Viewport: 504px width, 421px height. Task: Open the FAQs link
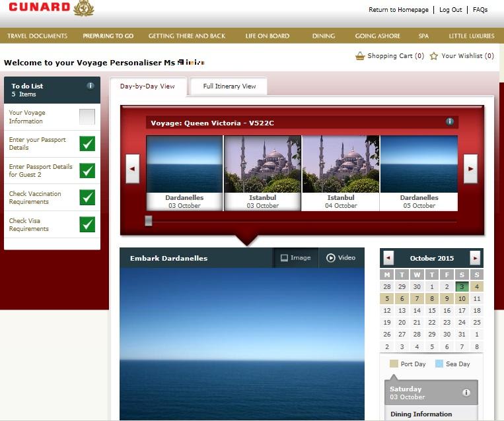point(480,10)
